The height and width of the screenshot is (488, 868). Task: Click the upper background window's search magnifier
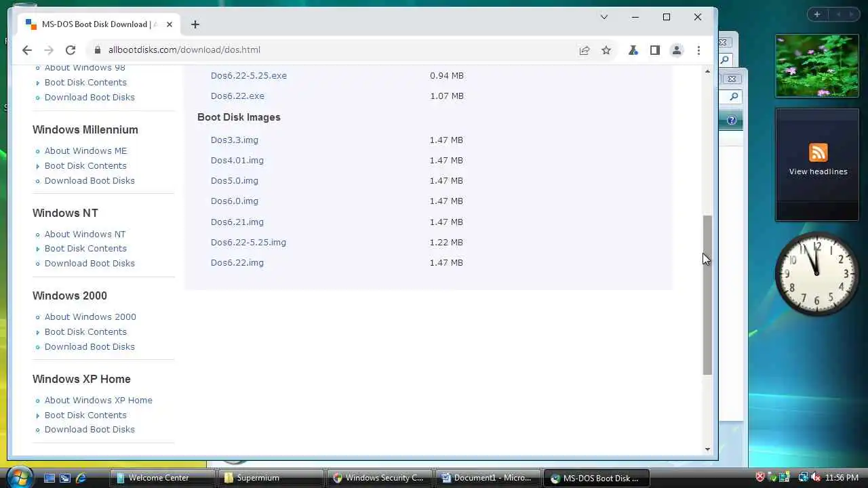[724, 60]
